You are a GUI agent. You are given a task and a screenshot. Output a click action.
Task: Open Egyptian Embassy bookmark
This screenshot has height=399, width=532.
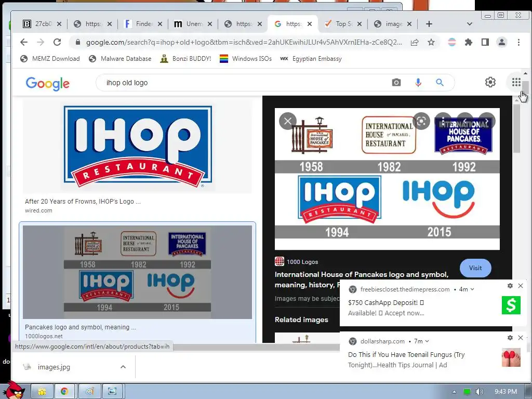tap(311, 59)
